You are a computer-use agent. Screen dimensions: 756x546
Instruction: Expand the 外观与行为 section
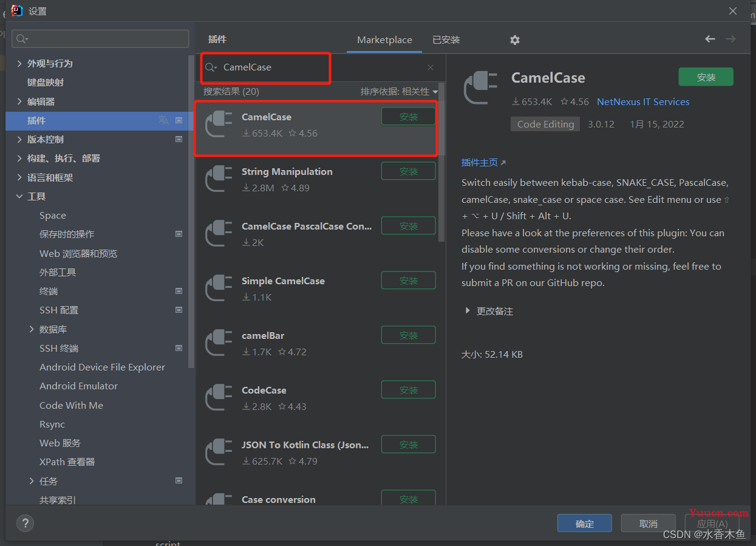pyautogui.click(x=19, y=63)
